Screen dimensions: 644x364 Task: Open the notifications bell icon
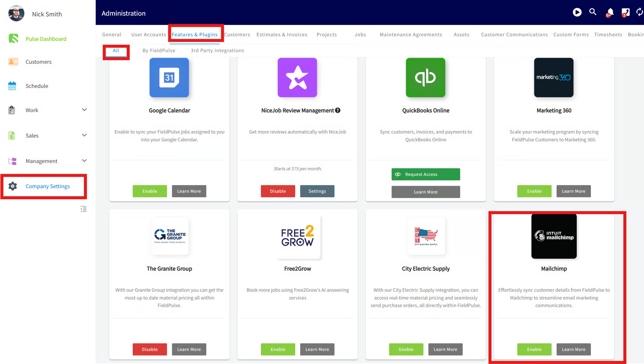pos(610,12)
